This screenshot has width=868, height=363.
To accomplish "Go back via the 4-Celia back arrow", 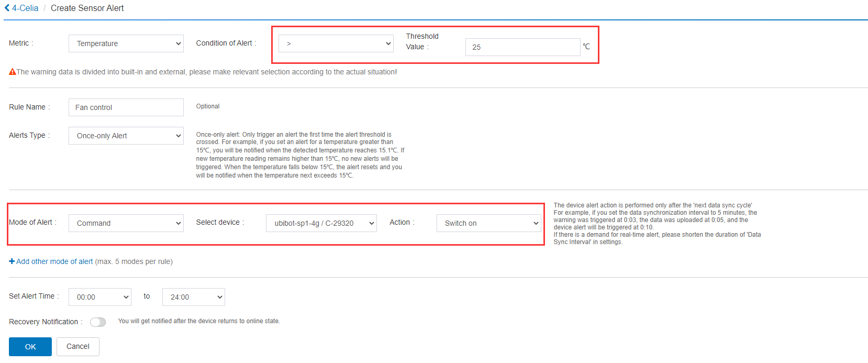I will 7,8.
